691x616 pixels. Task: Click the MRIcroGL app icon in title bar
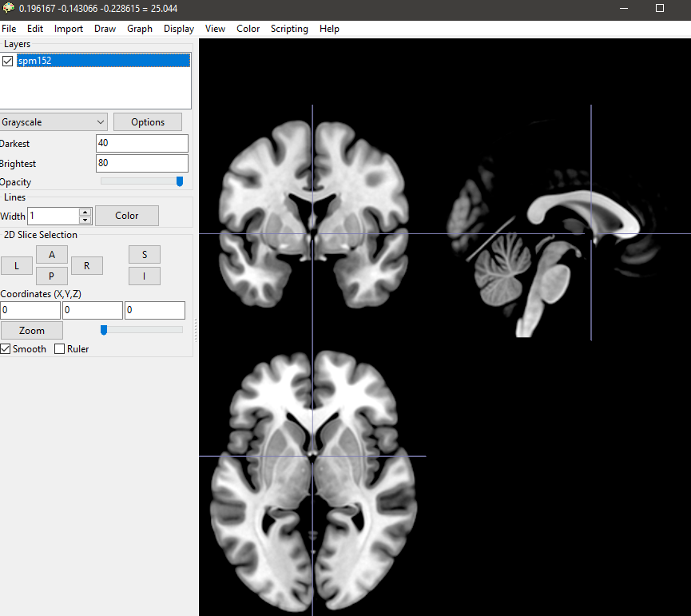coord(9,8)
